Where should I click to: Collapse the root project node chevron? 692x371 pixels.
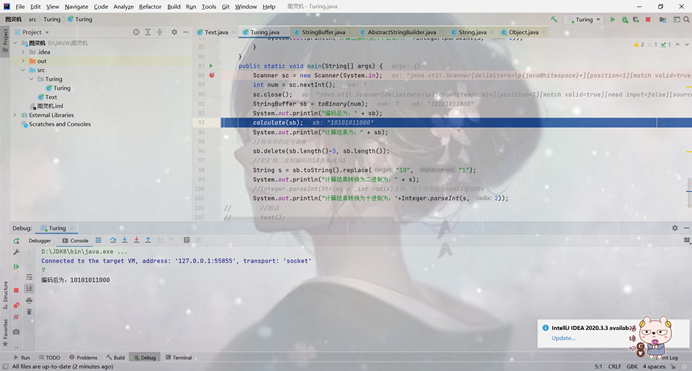pos(15,43)
